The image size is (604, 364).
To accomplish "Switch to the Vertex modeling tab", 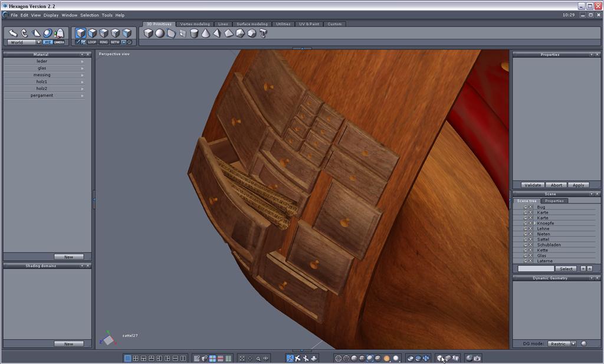I will pyautogui.click(x=195, y=24).
